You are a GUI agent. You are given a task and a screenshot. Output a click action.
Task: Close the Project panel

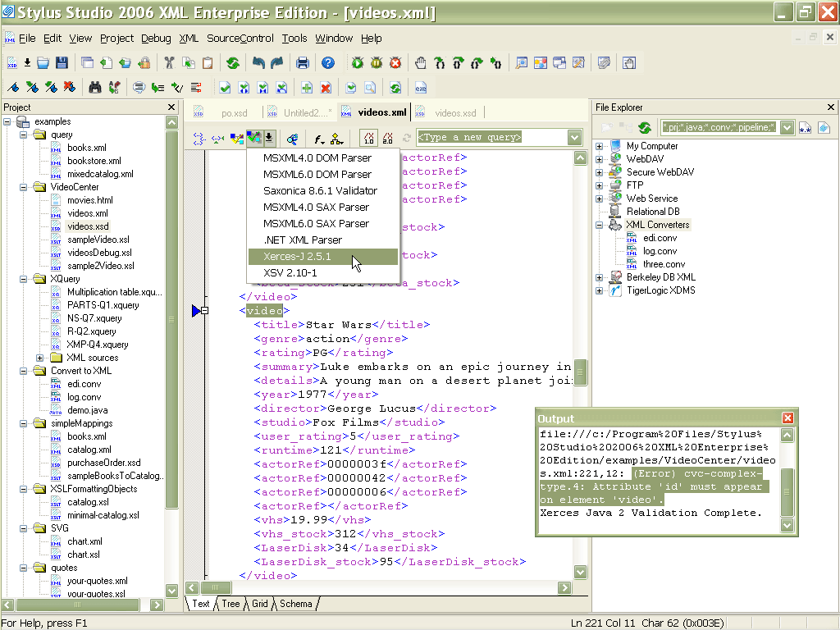pyautogui.click(x=171, y=107)
